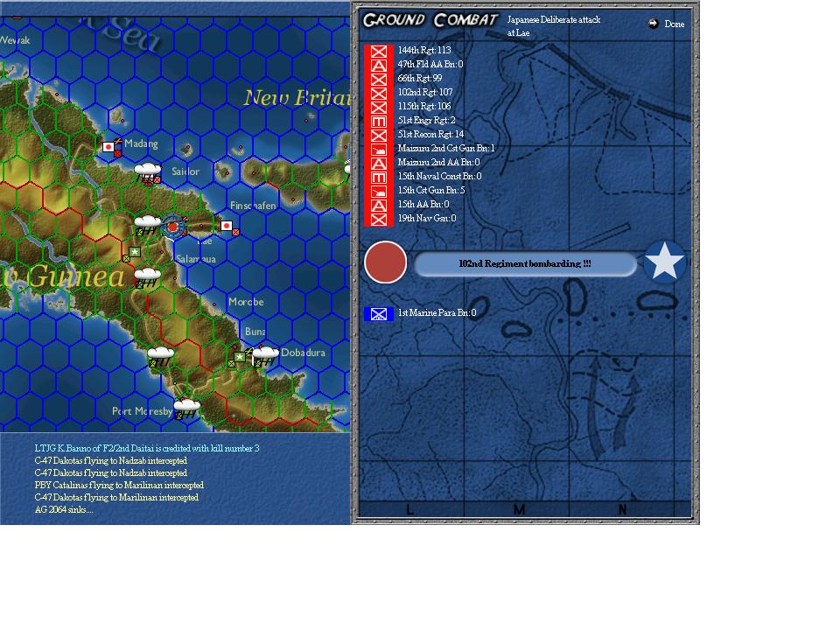Click the 'Japanese Deliberate attack at Lae' heading
Screen dimensions: 840x630
point(554,25)
